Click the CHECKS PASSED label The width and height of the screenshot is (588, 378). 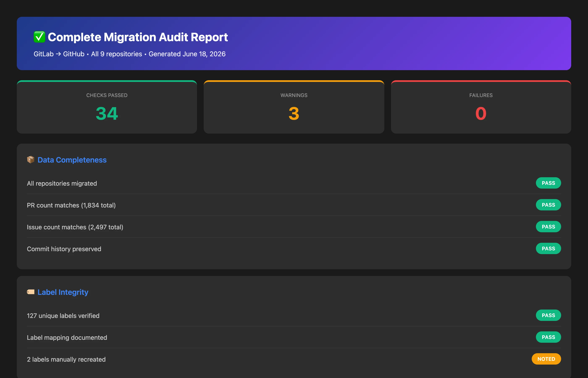click(107, 95)
